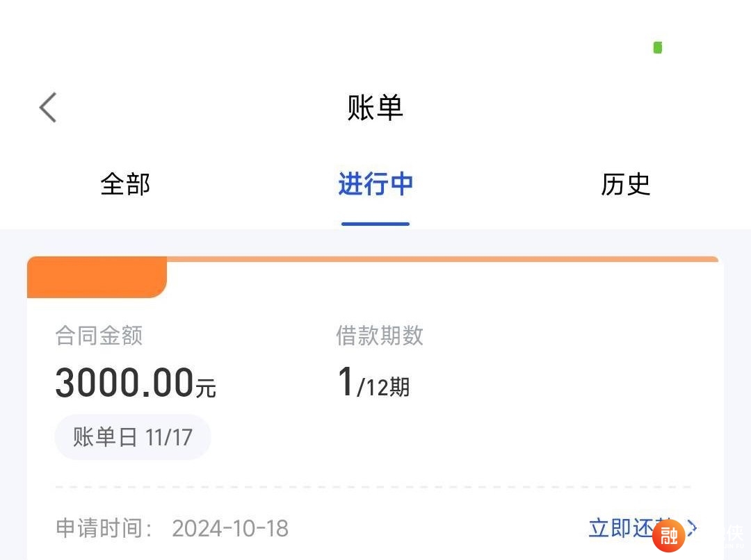Tap the 账单日 11/17 pill
Screen dimensions: 751x560
tap(133, 437)
